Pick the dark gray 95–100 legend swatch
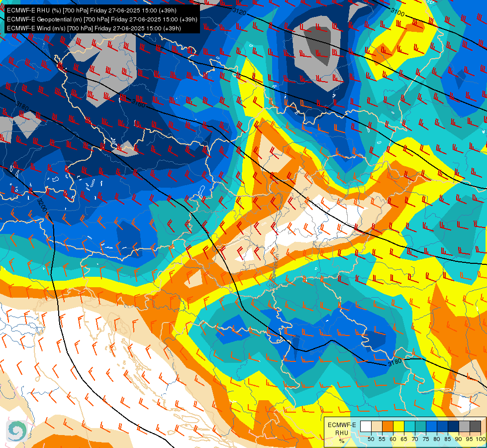This screenshot has height=448, width=487. point(475,426)
